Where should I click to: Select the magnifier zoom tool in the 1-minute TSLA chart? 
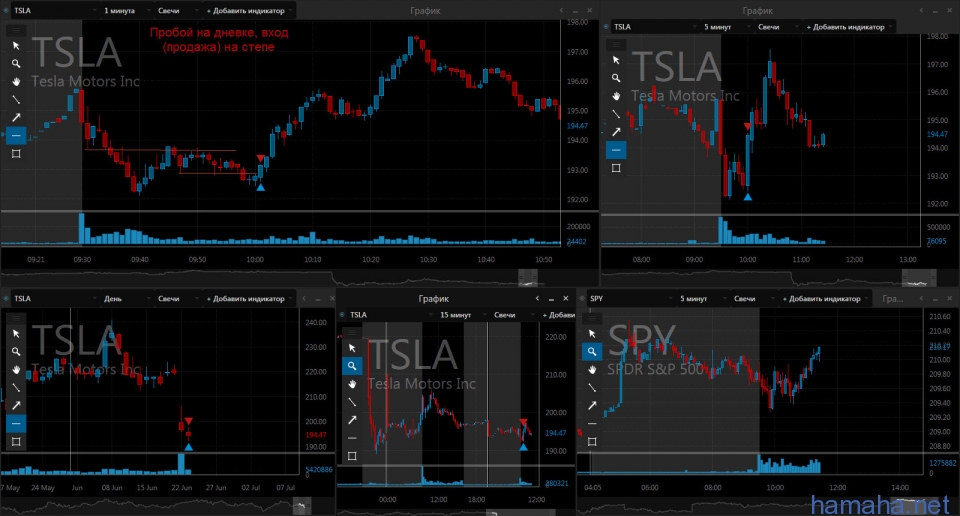[16, 63]
